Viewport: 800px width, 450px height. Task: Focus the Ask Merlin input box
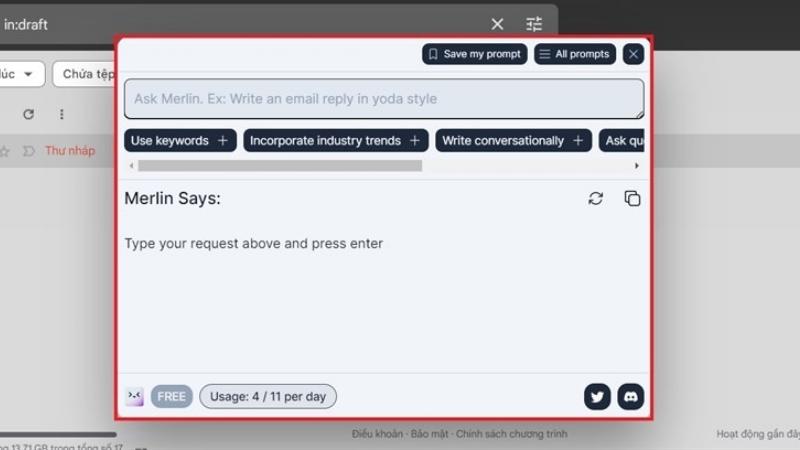[384, 98]
